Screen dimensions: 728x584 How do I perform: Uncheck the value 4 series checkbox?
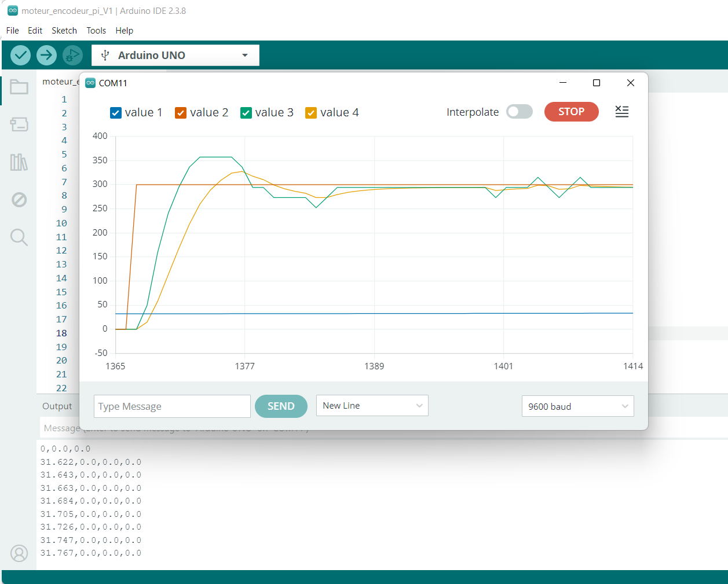point(311,113)
